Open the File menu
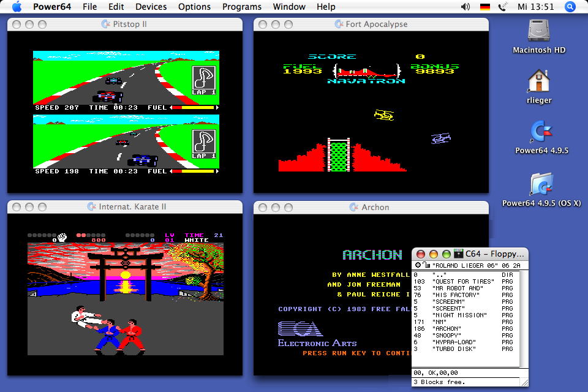Image resolution: width=588 pixels, height=392 pixels. (x=89, y=7)
